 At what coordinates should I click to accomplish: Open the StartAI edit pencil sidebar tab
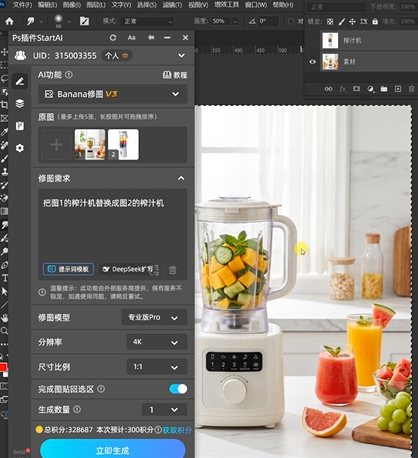click(x=20, y=81)
